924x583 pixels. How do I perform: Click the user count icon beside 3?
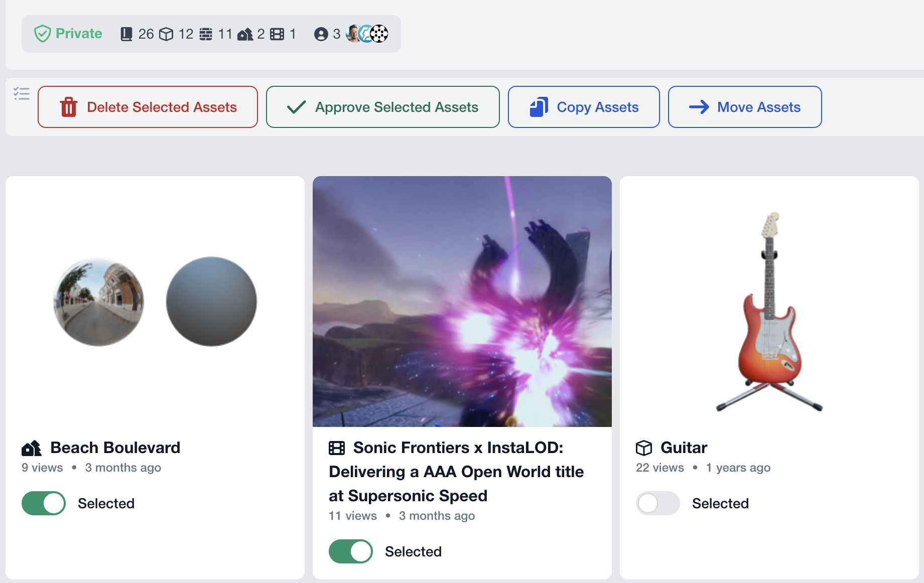pos(321,34)
